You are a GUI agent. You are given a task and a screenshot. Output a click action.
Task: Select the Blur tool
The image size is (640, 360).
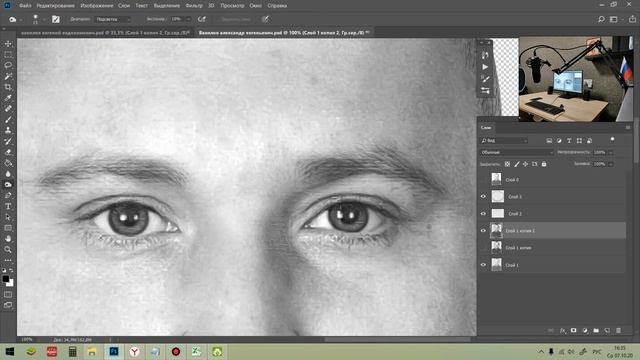click(x=8, y=173)
